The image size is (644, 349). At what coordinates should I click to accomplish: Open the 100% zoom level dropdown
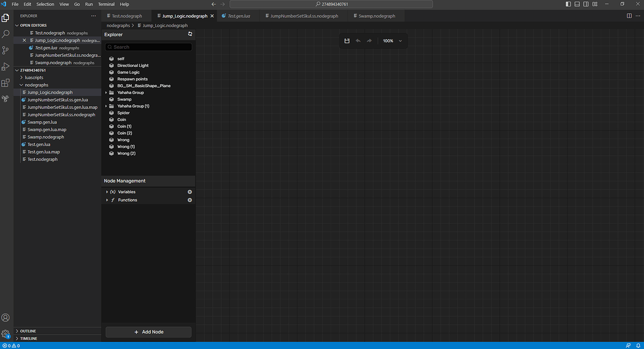click(x=392, y=41)
